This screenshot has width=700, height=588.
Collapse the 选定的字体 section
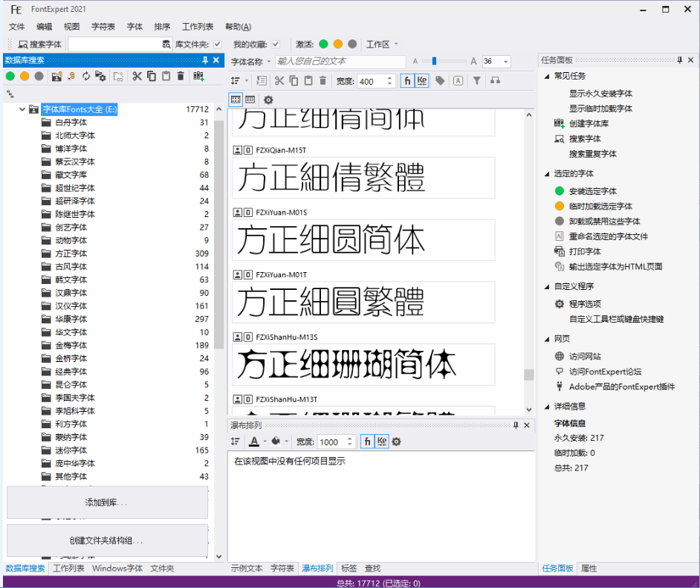(547, 174)
